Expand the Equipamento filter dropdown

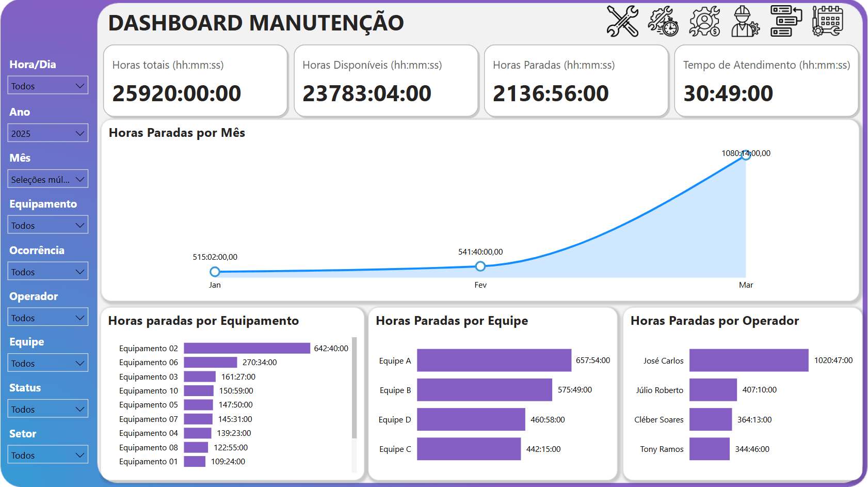click(x=48, y=225)
